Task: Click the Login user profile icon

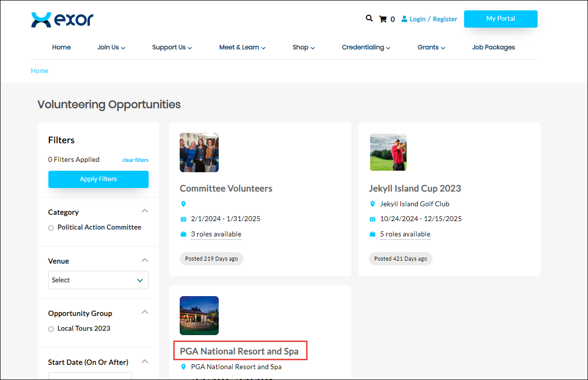Action: [404, 19]
